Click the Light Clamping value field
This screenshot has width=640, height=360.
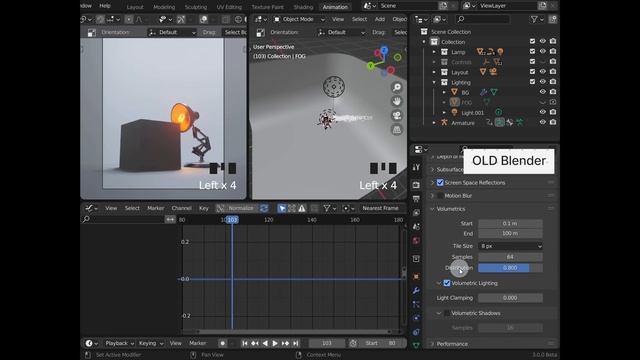coord(510,298)
